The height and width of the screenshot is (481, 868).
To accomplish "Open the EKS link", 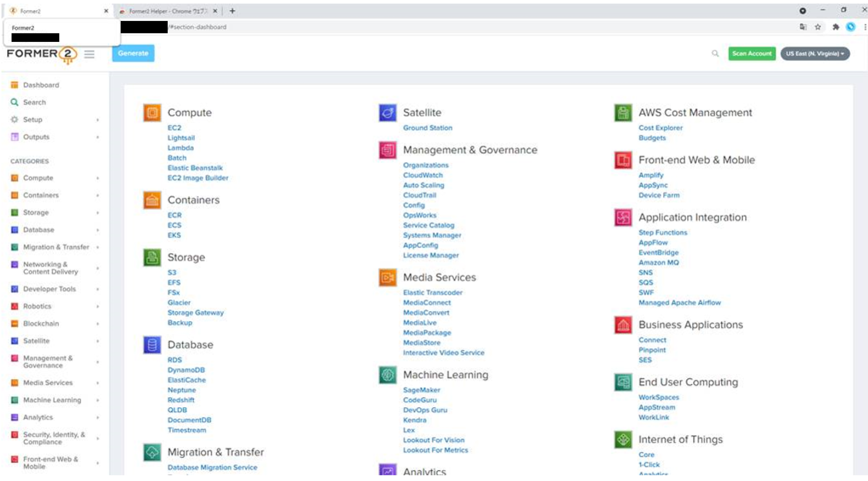I will point(174,236).
